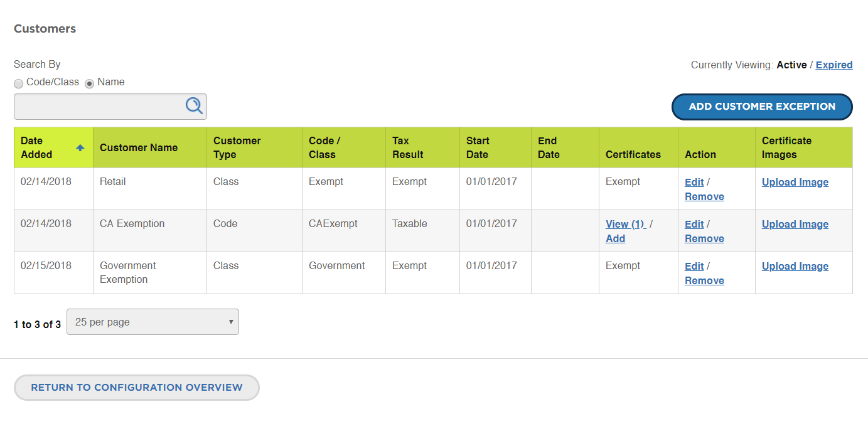Remove the CA Exemption entry
Screen dimensions: 868x424
point(704,238)
